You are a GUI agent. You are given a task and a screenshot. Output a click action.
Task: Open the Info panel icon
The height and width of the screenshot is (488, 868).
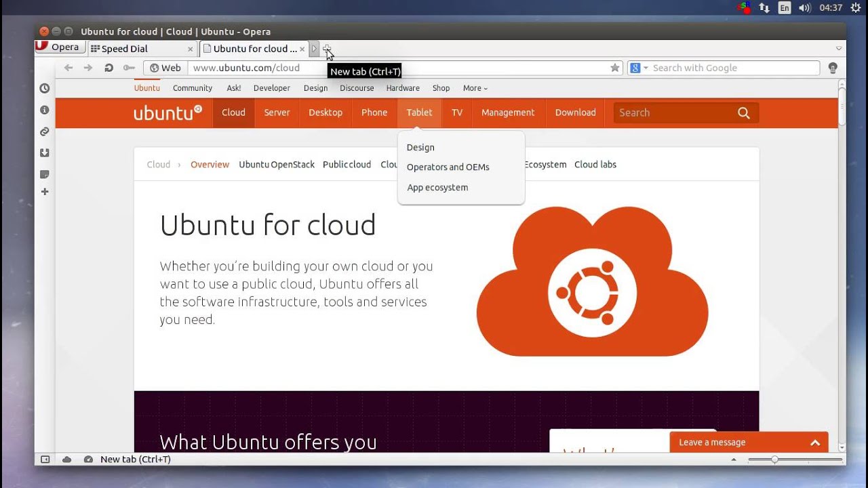coord(45,110)
